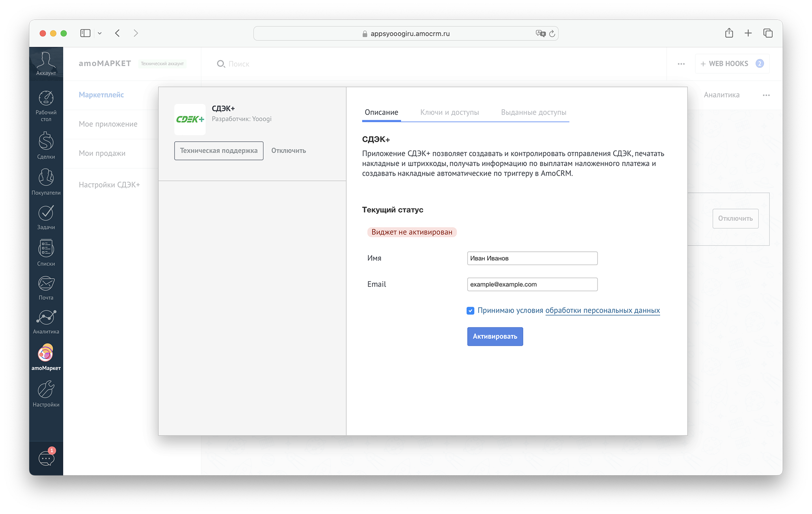Switch to Выданные доступы tab
Viewport: 812px width, 514px height.
(x=533, y=112)
